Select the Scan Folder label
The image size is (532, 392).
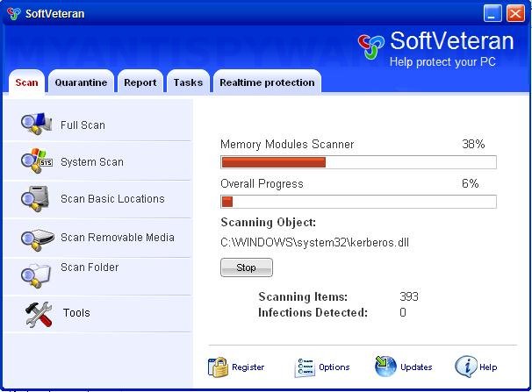pyautogui.click(x=90, y=267)
